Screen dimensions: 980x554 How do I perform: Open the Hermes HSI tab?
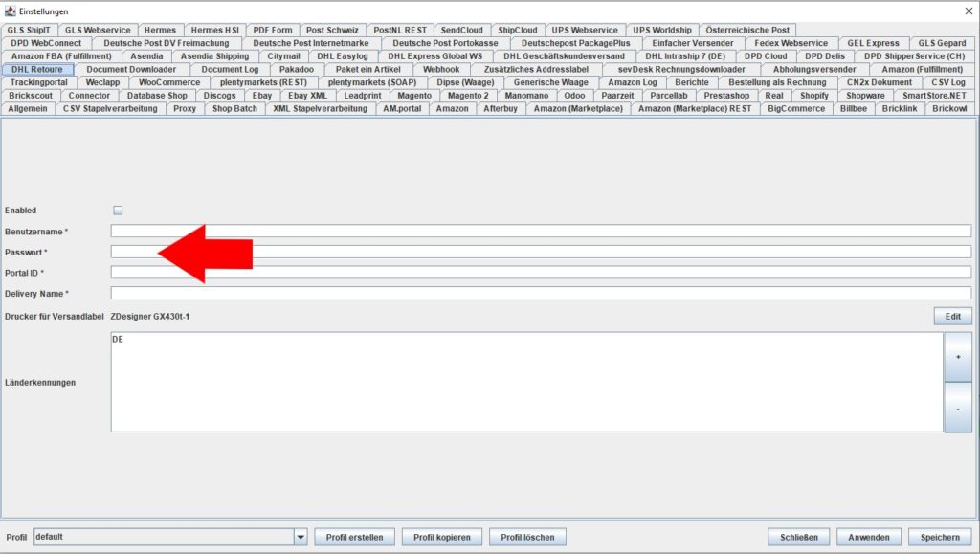pyautogui.click(x=215, y=30)
